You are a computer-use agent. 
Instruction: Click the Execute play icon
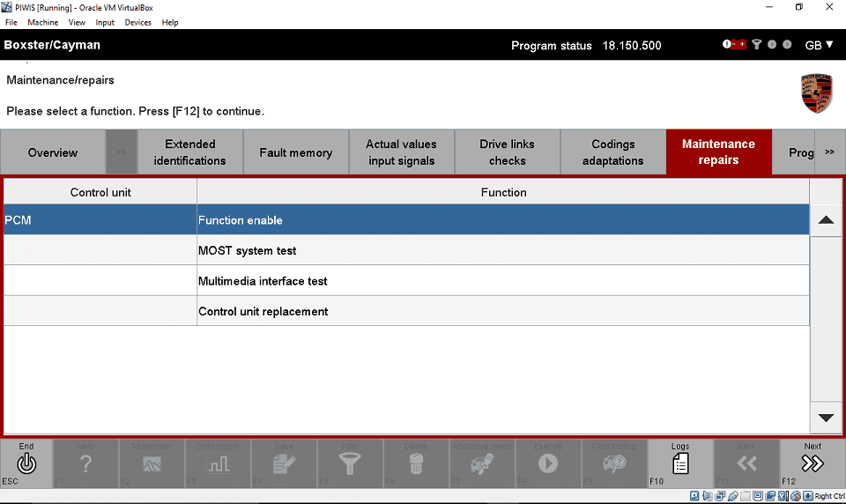[x=548, y=463]
